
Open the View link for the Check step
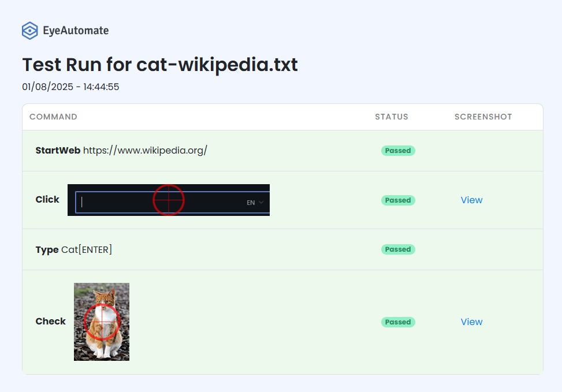471,322
